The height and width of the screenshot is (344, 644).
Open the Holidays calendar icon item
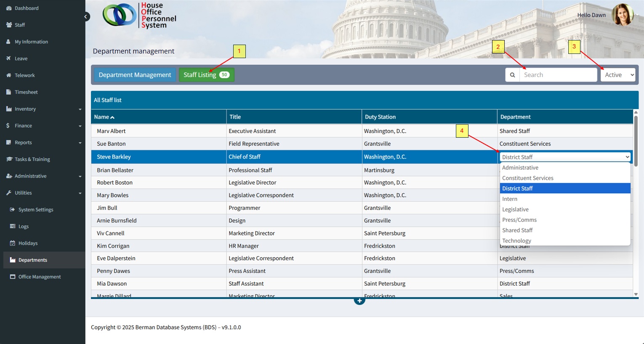coord(13,243)
